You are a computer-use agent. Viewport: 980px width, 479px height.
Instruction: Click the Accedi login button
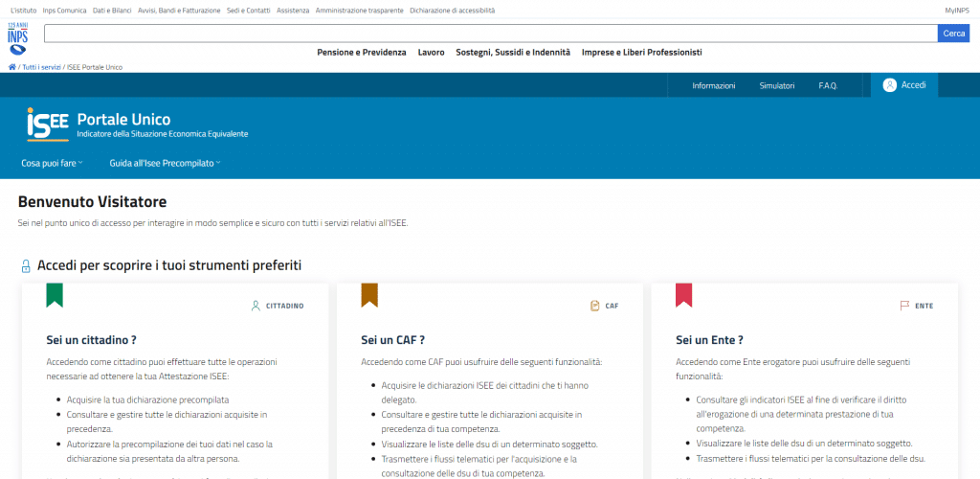coord(904,85)
